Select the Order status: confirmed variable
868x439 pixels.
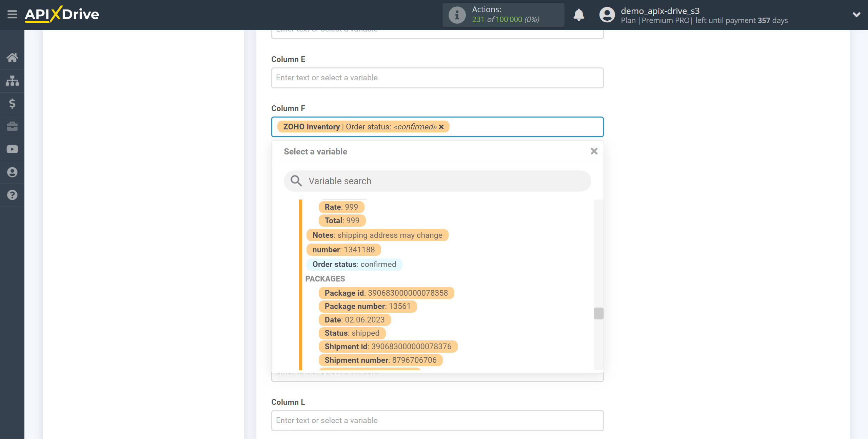[x=354, y=264]
